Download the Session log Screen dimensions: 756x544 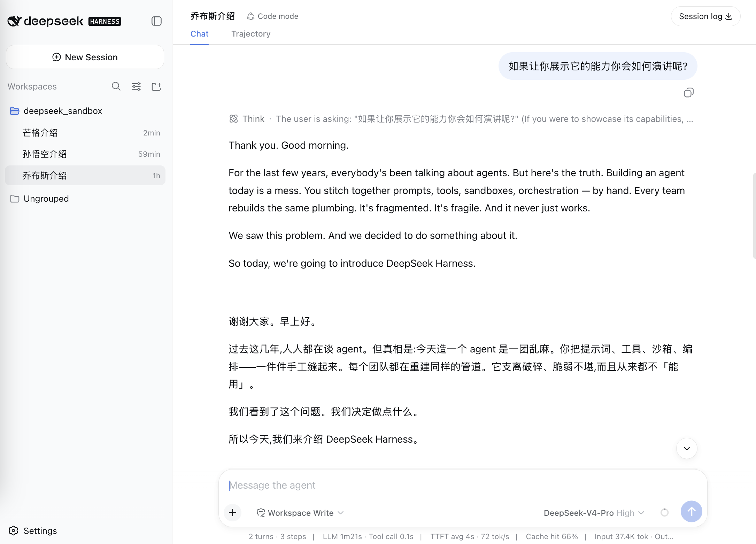[x=705, y=16]
